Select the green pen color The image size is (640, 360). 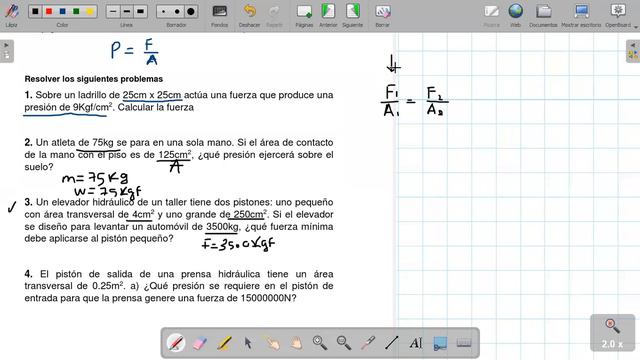tap(76, 11)
